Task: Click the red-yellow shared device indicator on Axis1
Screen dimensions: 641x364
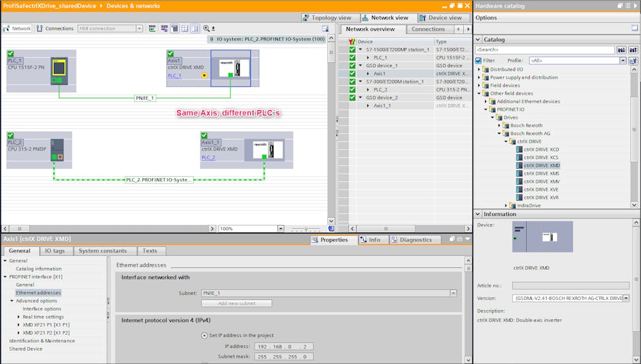Action: click(x=204, y=76)
